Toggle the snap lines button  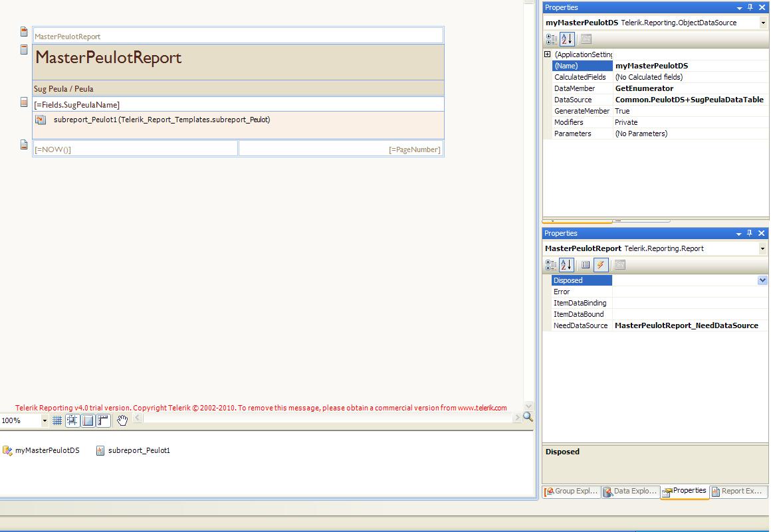[x=88, y=420]
